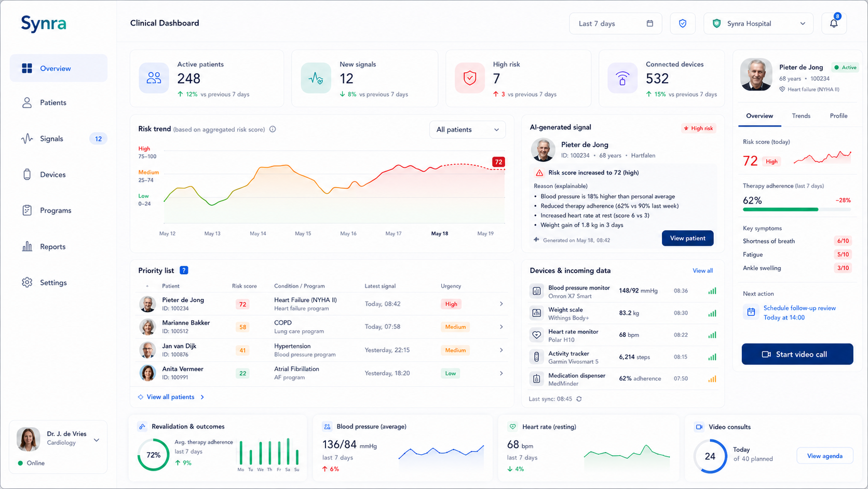The image size is (868, 489).
Task: Click the Active patients people icon
Action: click(x=154, y=78)
